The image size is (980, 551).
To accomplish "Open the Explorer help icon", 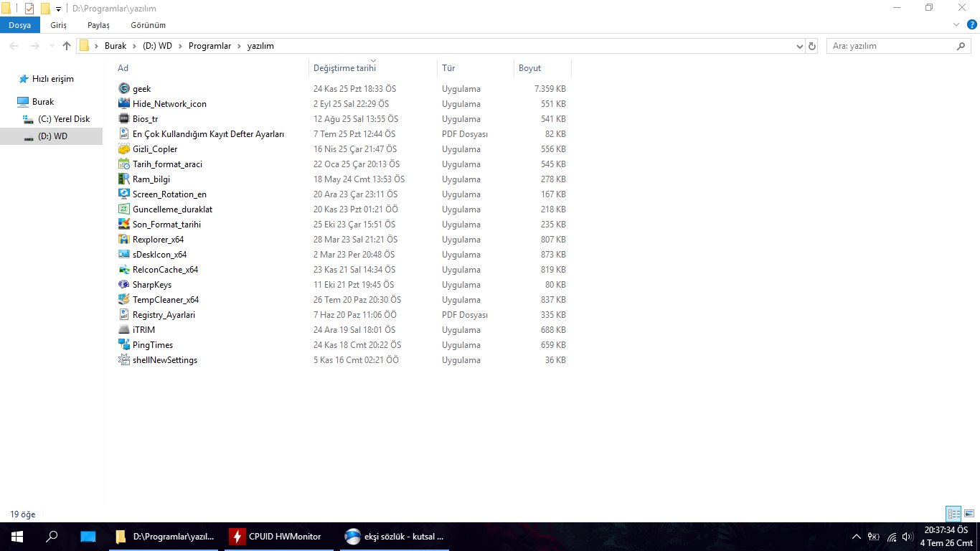I will tap(971, 25).
